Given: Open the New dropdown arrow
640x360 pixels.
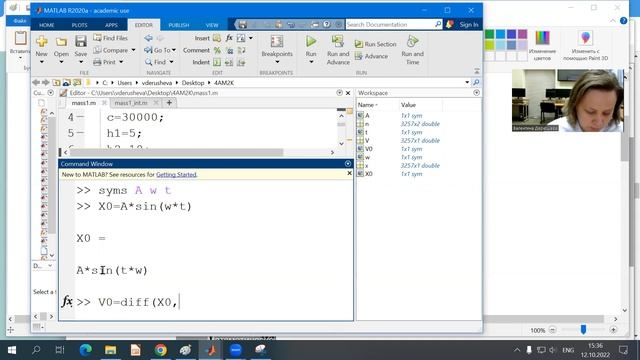Looking at the screenshot, I should pos(41,62).
